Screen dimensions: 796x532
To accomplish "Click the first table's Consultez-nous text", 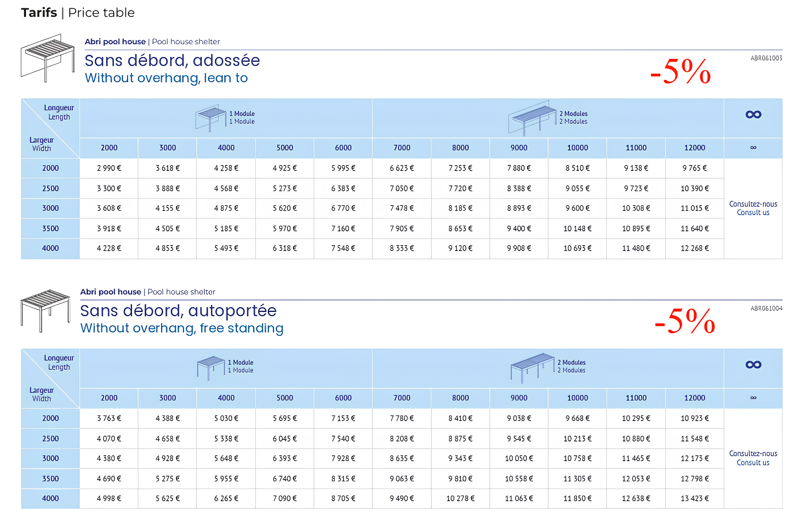I will [753, 204].
